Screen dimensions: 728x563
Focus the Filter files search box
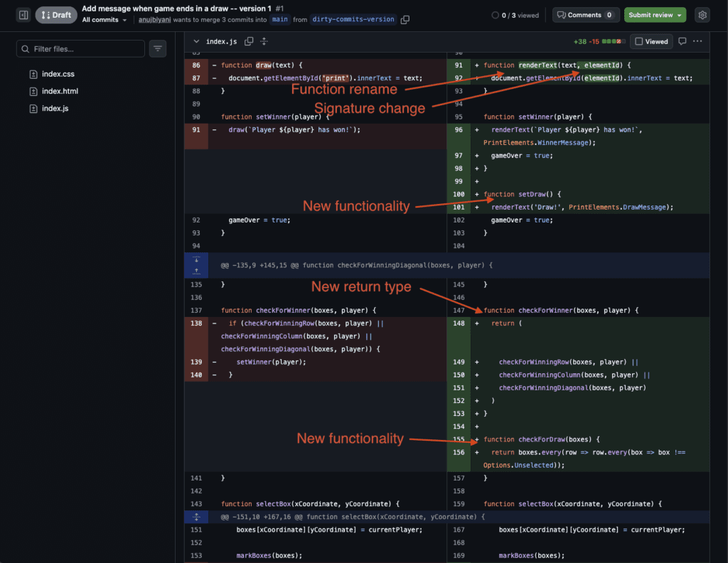click(80, 49)
